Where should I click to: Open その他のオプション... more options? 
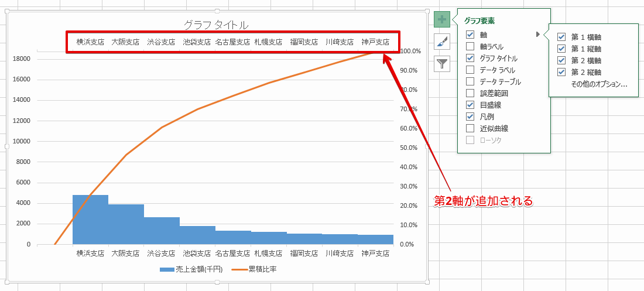pos(599,84)
